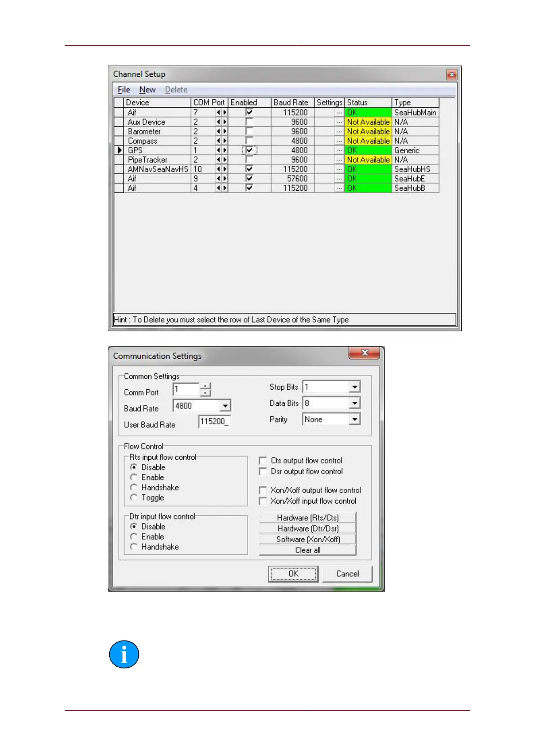Enable the Barometer channel checkbox
Image resolution: width=535 pixels, height=756 pixels.
[249, 131]
